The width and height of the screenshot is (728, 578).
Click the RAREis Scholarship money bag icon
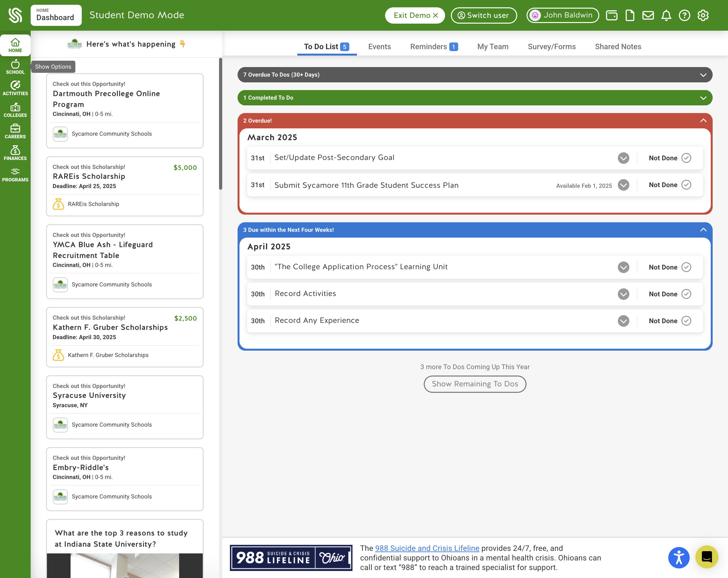point(58,204)
